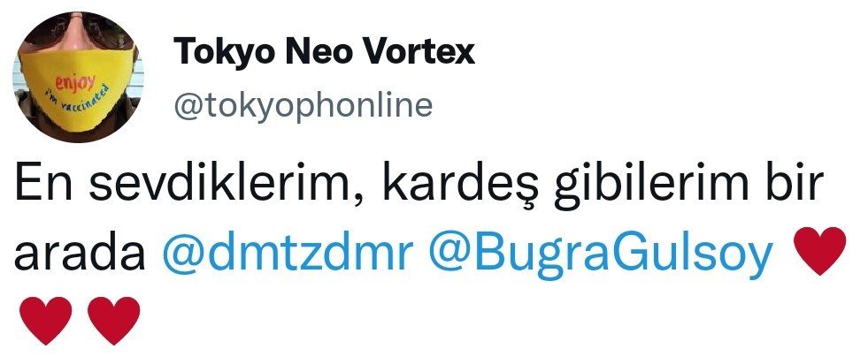Click the word 'arada' before the mentions

[x=80, y=254]
